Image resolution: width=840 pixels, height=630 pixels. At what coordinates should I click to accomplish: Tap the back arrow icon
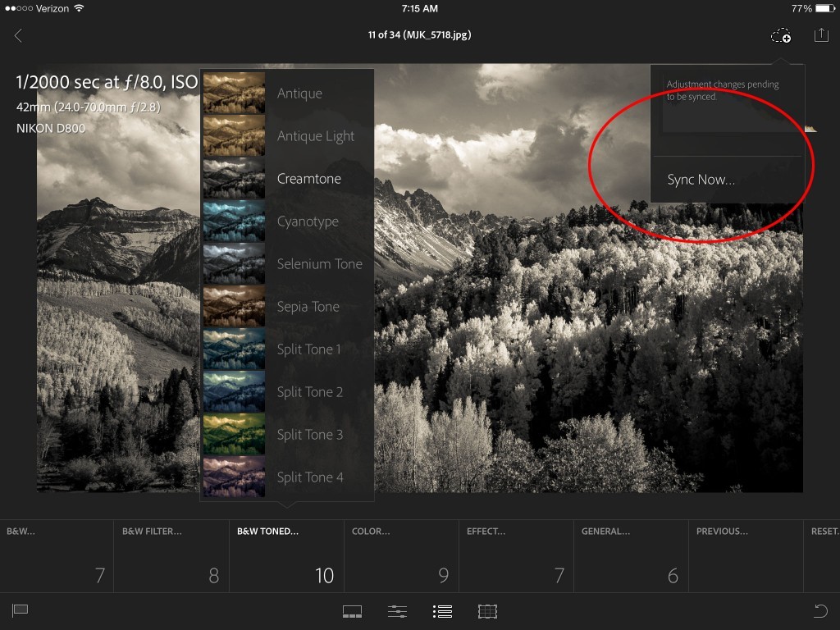pos(18,36)
